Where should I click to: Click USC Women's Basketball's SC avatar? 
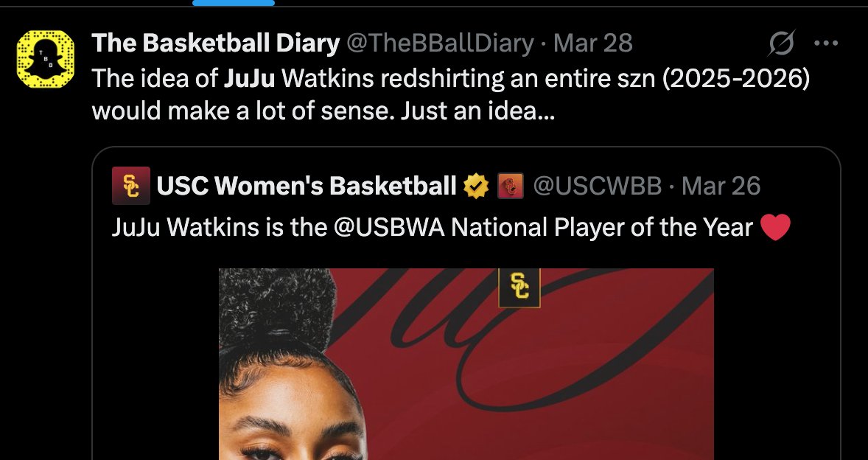tap(130, 186)
